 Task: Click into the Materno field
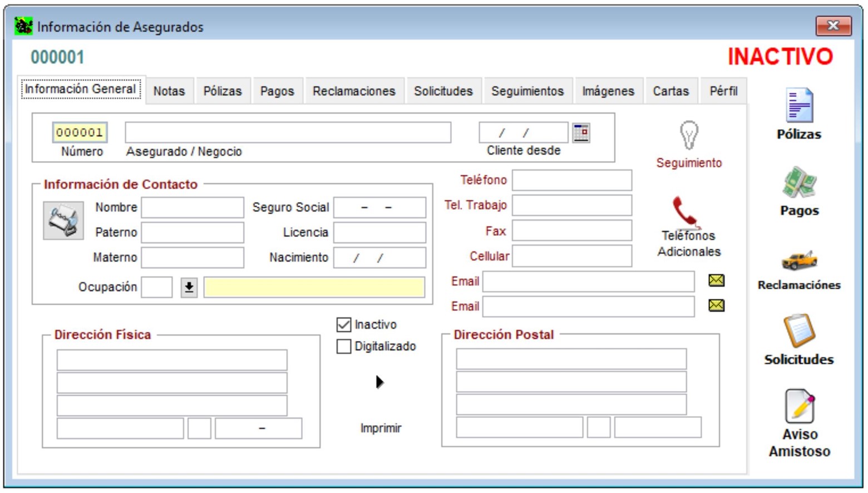pyautogui.click(x=193, y=258)
